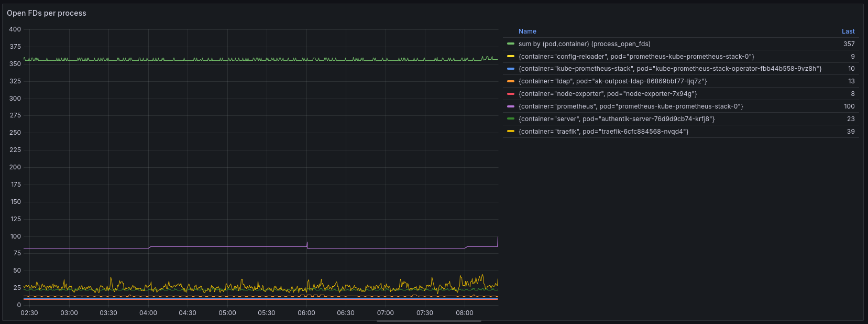This screenshot has height=324, width=868.
Task: Toggle traefik series in legend
Action: 603,132
